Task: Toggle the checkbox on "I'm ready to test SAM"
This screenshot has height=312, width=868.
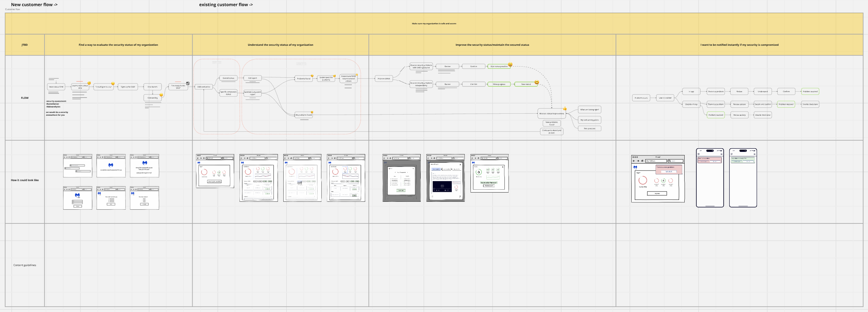Action: coord(188,83)
